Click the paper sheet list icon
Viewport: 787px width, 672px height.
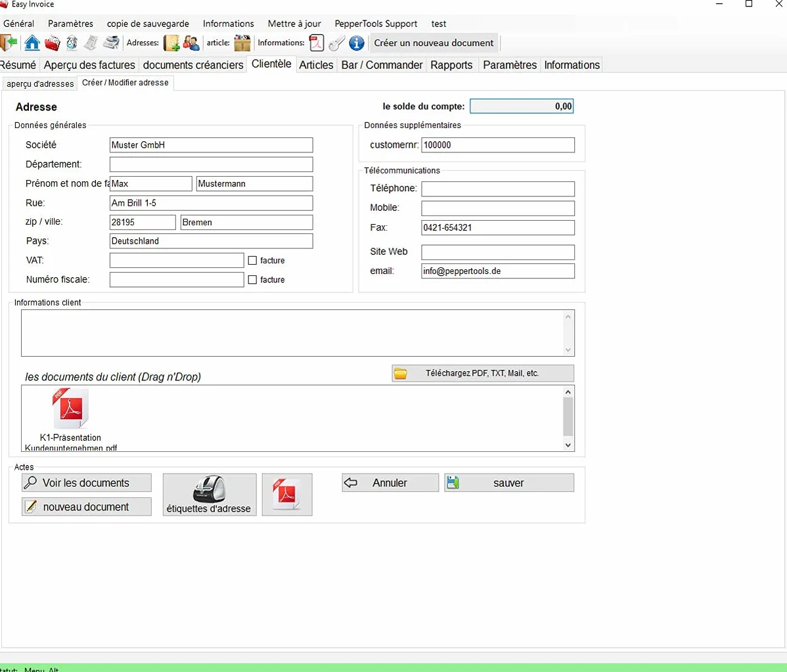[91, 43]
